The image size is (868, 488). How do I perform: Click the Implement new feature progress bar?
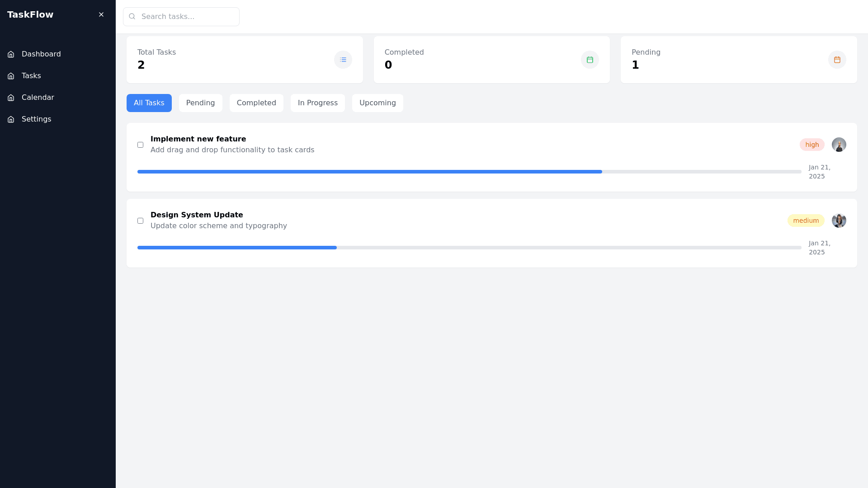pyautogui.click(x=469, y=172)
